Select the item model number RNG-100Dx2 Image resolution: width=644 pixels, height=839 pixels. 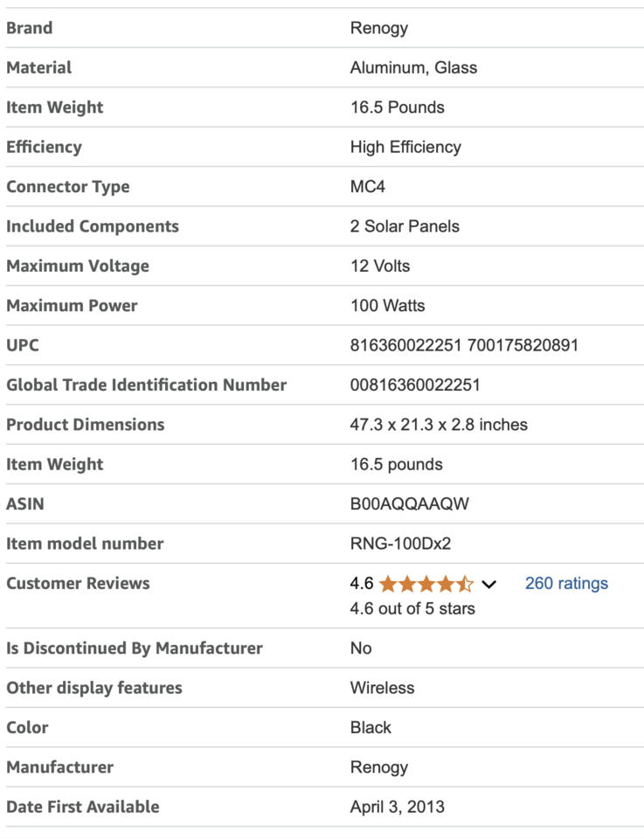[x=400, y=544]
